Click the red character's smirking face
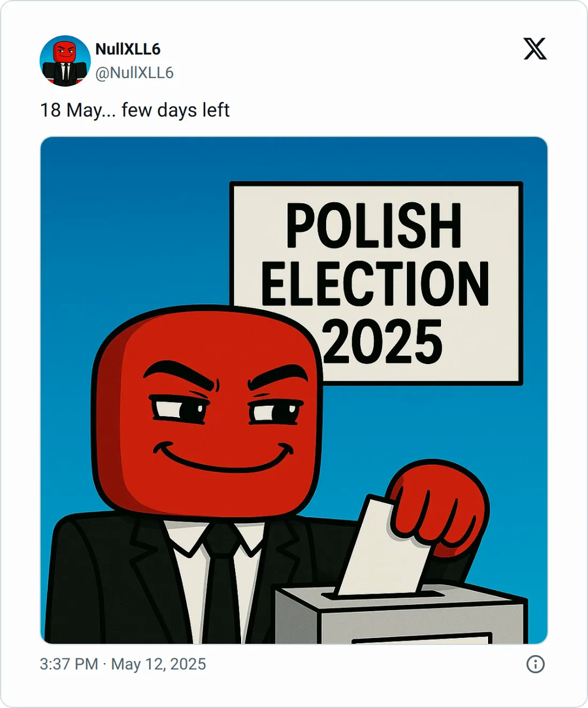 [208, 412]
